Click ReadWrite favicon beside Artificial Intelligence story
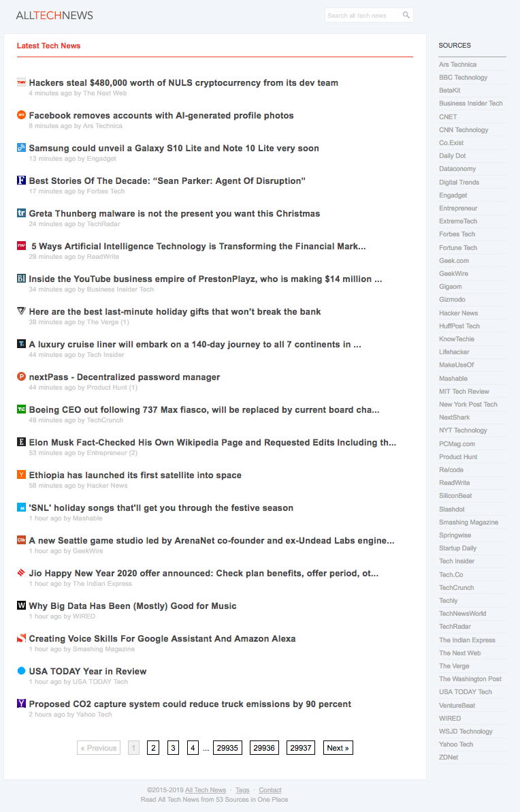Screen dimensions: 520x812 pyautogui.click(x=21, y=245)
